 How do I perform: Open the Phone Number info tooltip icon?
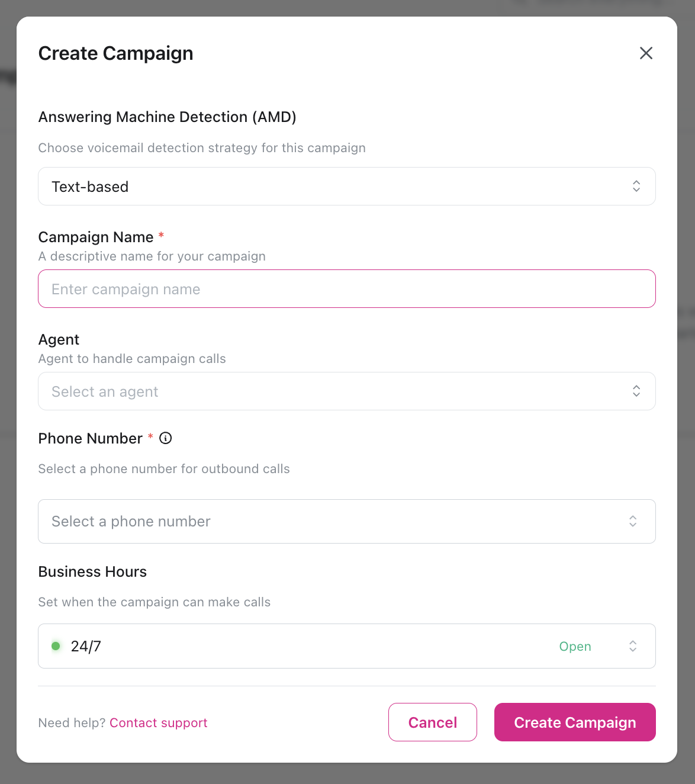(x=166, y=438)
